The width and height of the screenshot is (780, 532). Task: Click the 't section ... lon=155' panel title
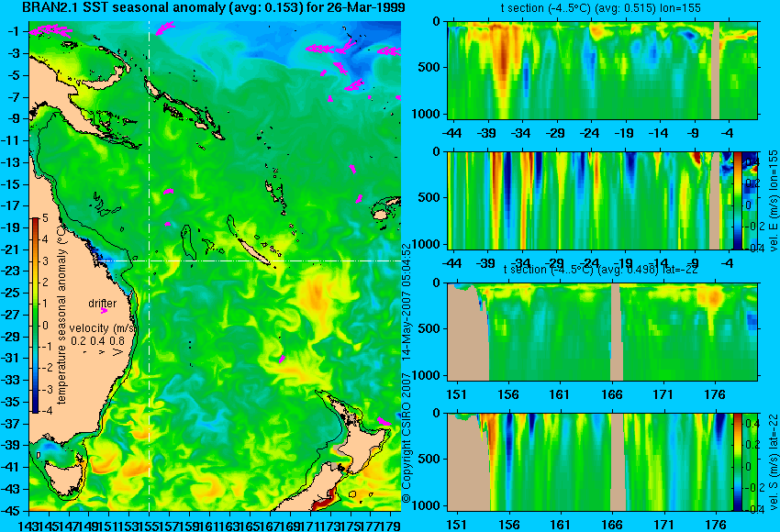(x=601, y=8)
